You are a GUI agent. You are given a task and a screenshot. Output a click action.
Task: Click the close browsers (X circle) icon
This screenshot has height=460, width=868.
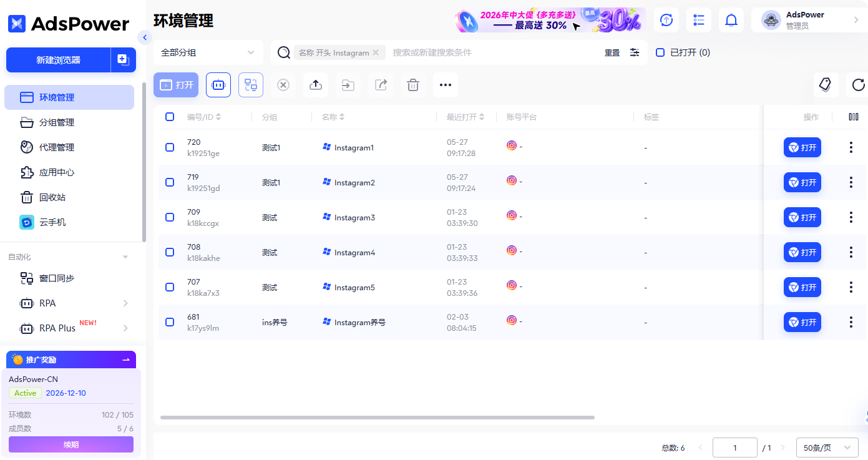point(283,85)
